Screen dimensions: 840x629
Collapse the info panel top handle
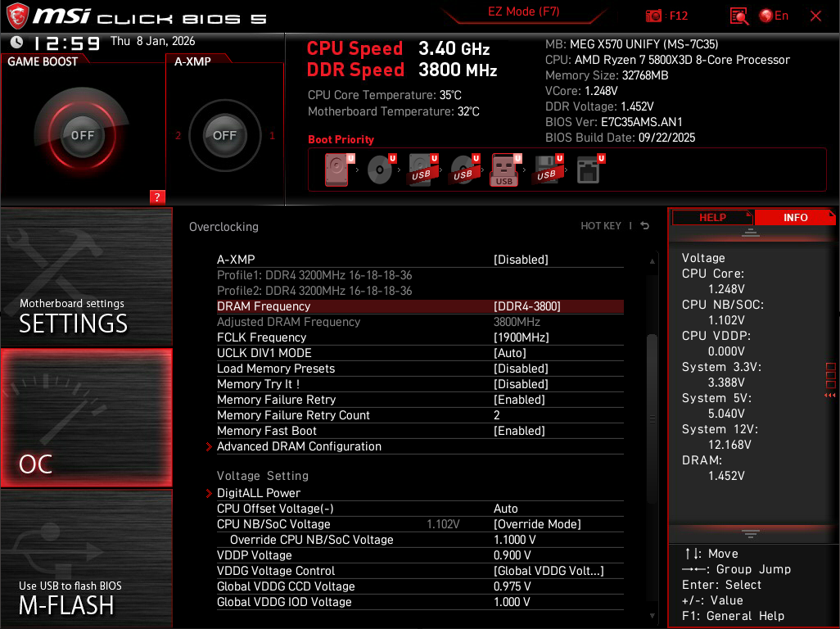click(750, 233)
